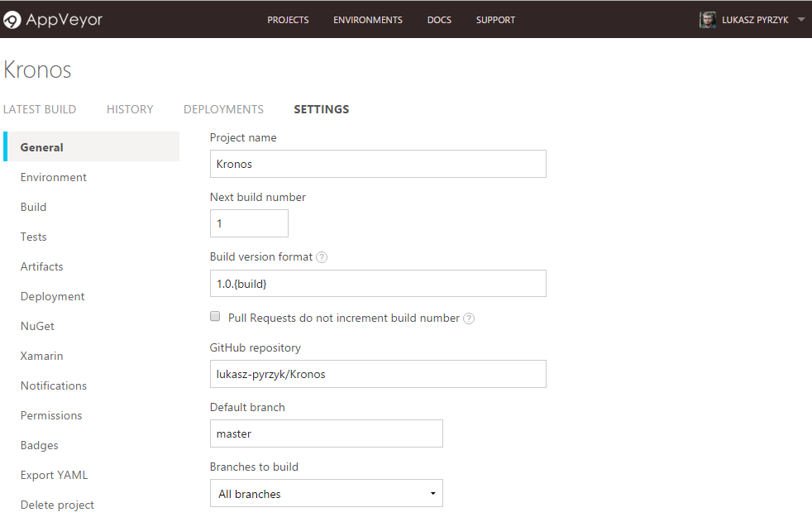This screenshot has height=522, width=812.
Task: Click the GitHub repository input field
Action: coord(378,374)
